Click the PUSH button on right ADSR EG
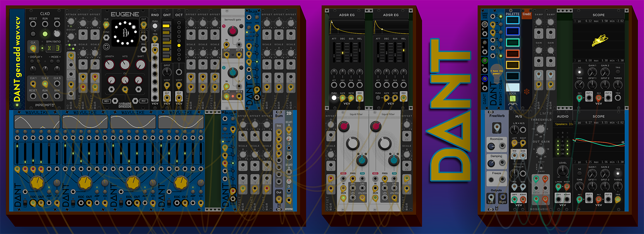Viewport: 644px width, 234px height. pyautogui.click(x=378, y=99)
